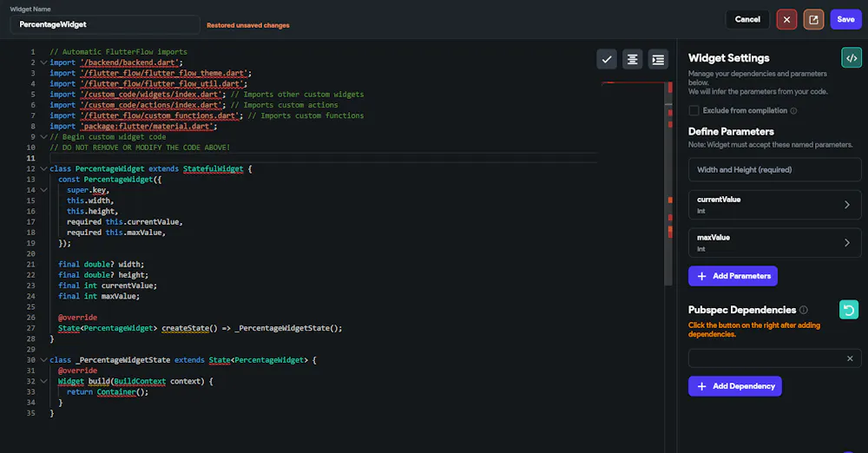The image size is (868, 453).
Task: Click '// DO NOT REMOVE OR MODIFY THE CODE ABOVE!' comment
Action: [140, 148]
